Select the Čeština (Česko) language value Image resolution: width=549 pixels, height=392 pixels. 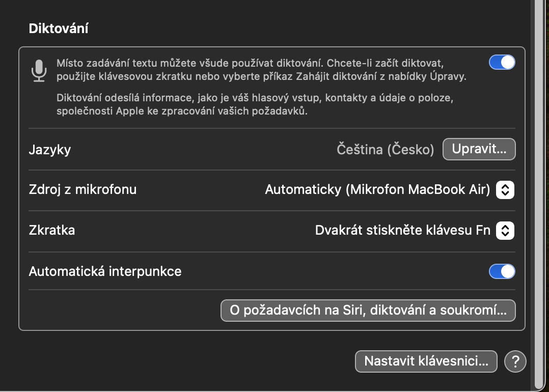click(x=386, y=150)
